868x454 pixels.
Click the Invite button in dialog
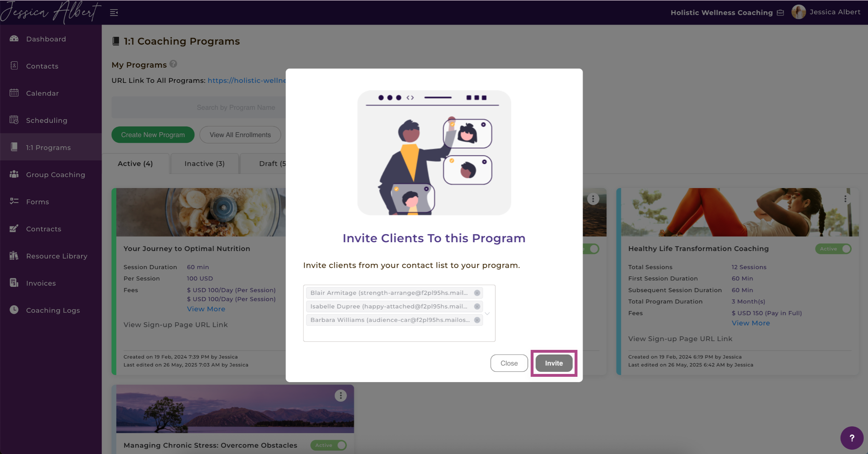pyautogui.click(x=554, y=363)
